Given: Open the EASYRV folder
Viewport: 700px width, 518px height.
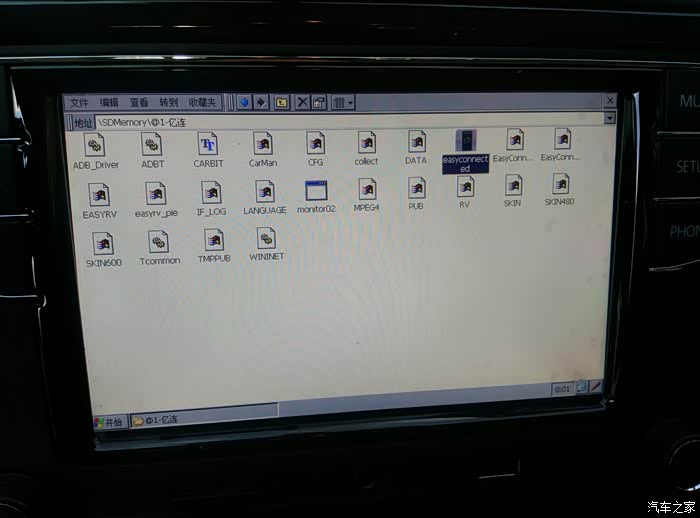Looking at the screenshot, I should coord(99,201).
